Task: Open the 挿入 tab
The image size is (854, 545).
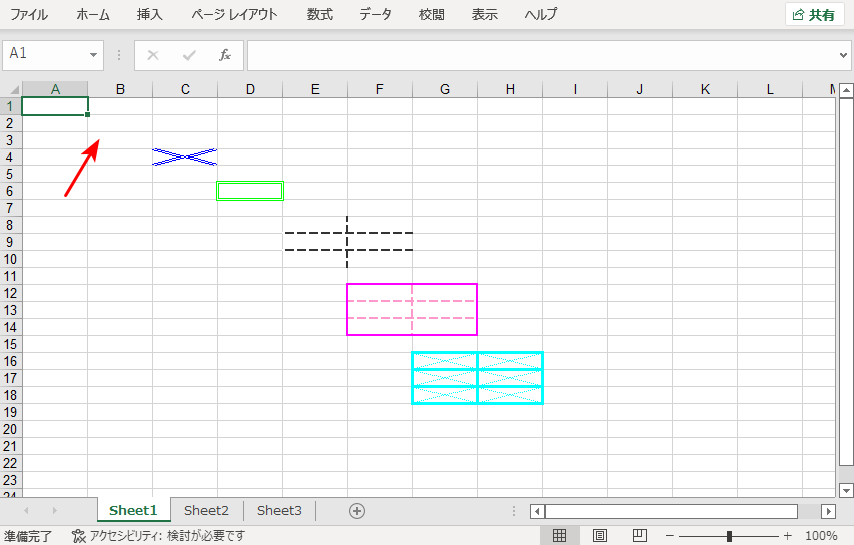Action: pyautogui.click(x=149, y=15)
